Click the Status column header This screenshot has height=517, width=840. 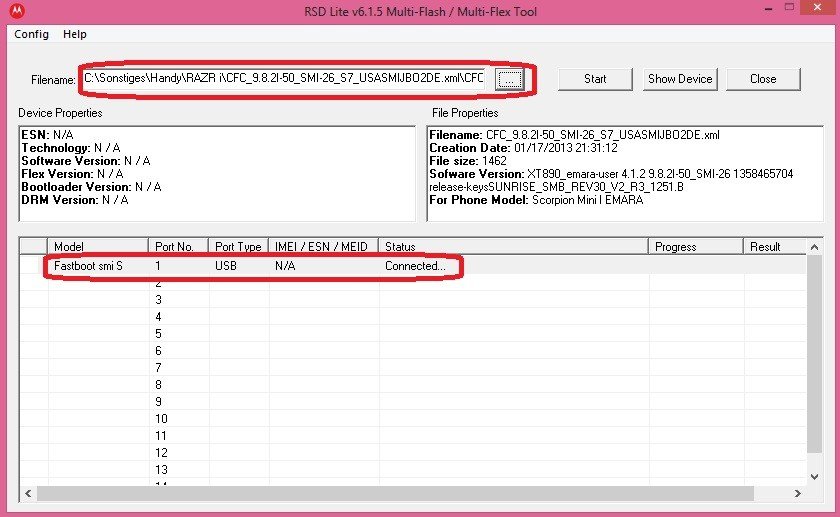click(x=514, y=246)
